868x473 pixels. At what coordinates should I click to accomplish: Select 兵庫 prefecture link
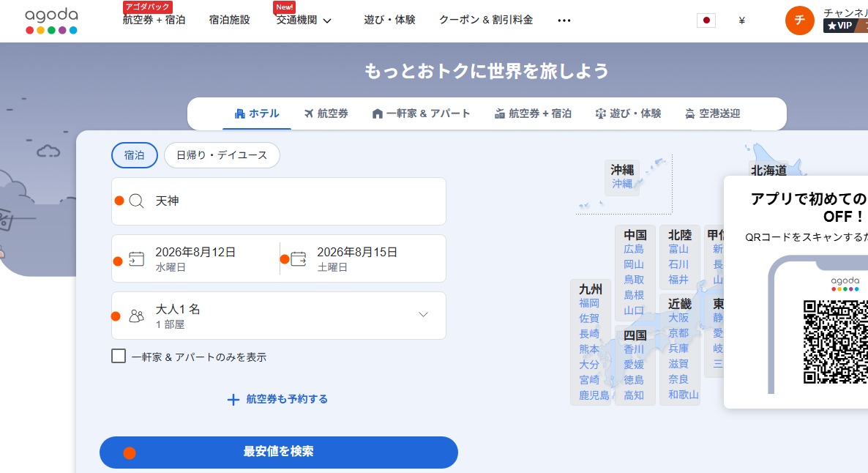tap(678, 349)
